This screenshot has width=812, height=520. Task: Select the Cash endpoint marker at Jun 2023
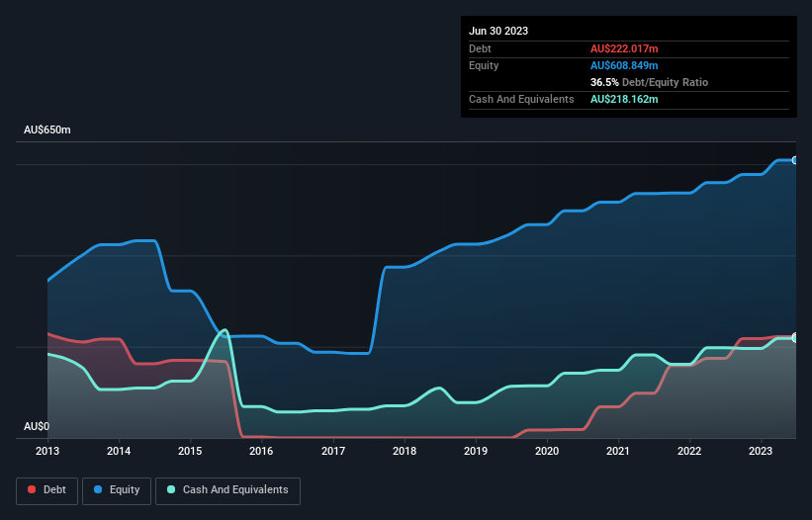pyautogui.click(x=795, y=338)
